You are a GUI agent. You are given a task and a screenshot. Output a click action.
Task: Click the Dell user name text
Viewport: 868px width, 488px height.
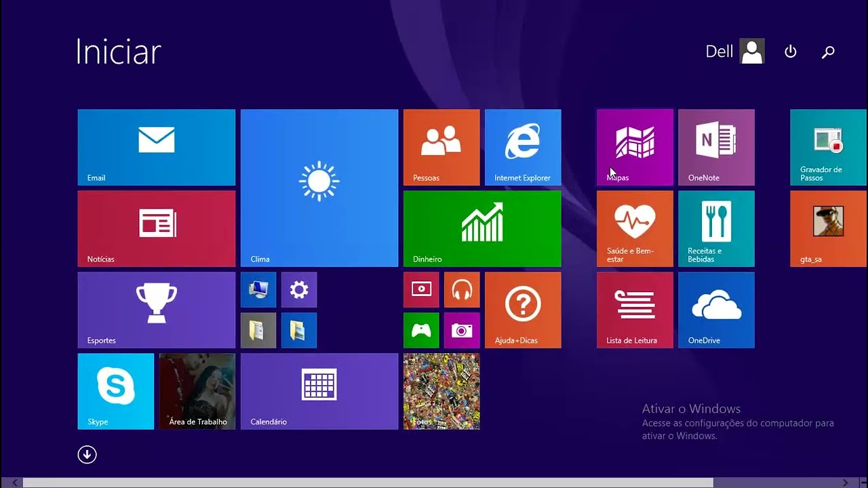pyautogui.click(x=719, y=52)
